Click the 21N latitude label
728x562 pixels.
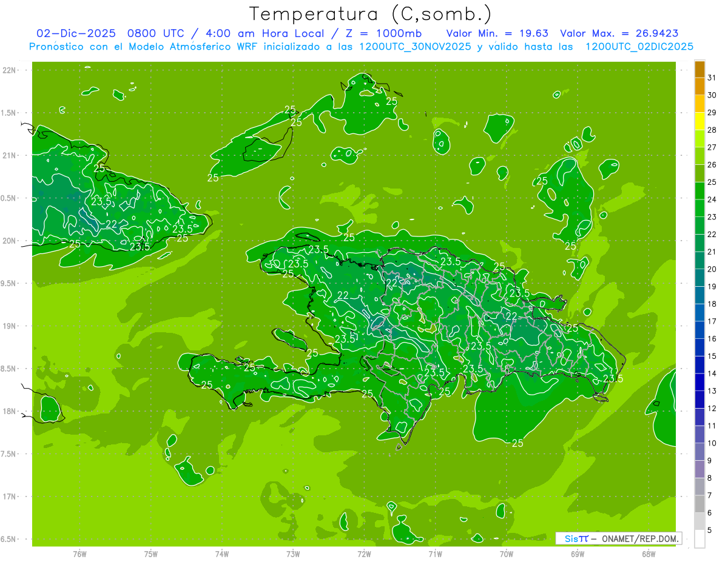(x=9, y=156)
